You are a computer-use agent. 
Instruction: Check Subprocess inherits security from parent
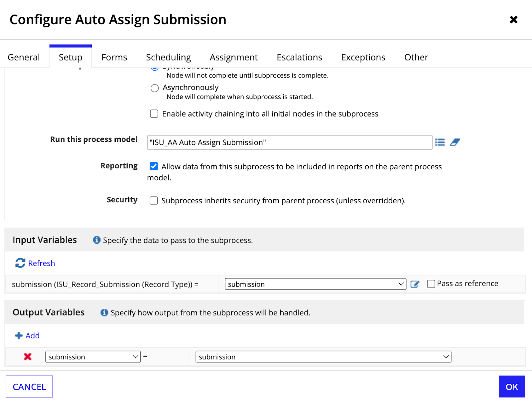click(154, 201)
